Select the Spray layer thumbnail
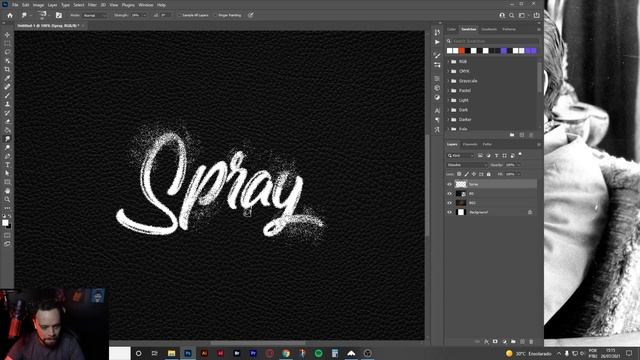Viewport: 640px width, 360px height. click(461, 184)
